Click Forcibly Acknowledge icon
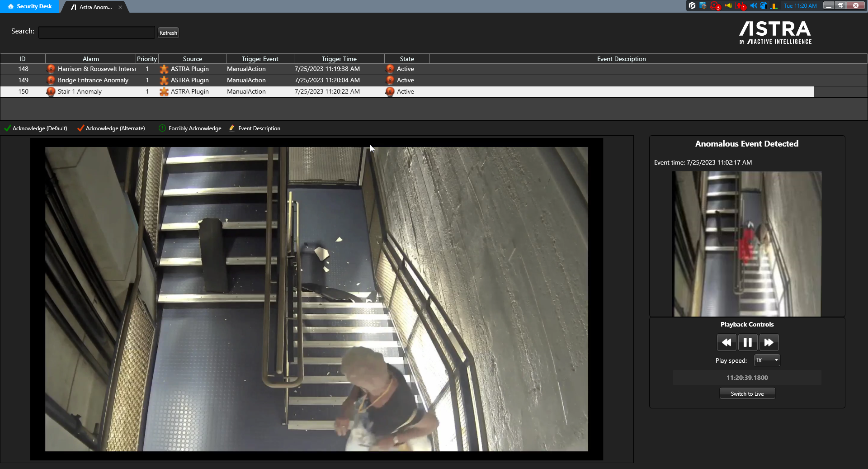Screen dimensions: 868x469 tap(162, 128)
